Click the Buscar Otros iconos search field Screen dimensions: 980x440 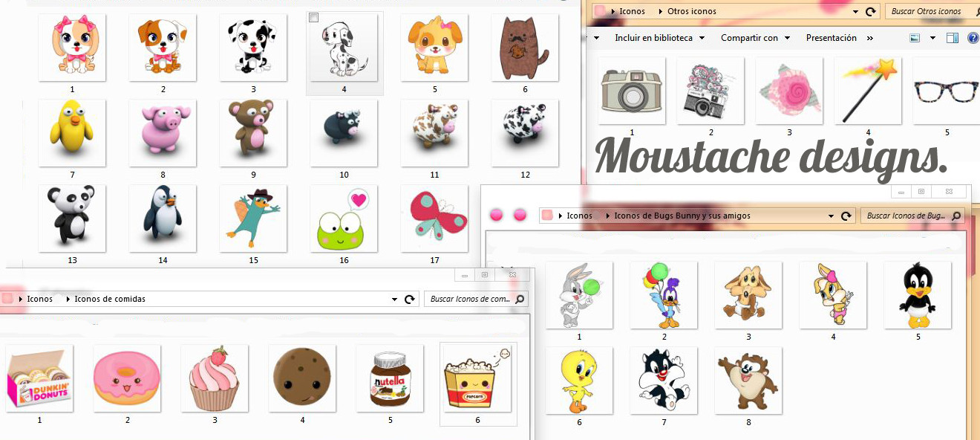pos(932,11)
